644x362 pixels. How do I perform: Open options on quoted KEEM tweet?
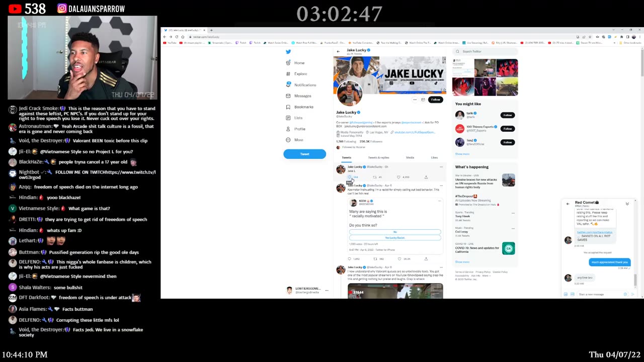439,201
